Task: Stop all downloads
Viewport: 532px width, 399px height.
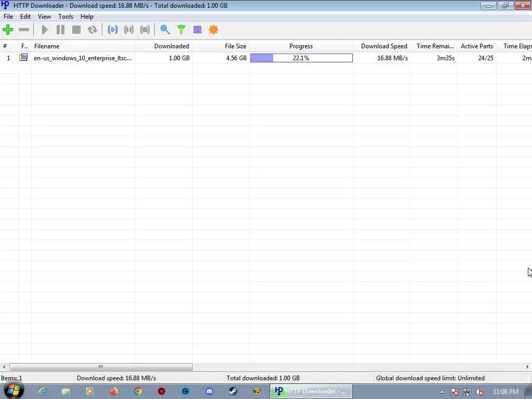Action: coord(145,30)
